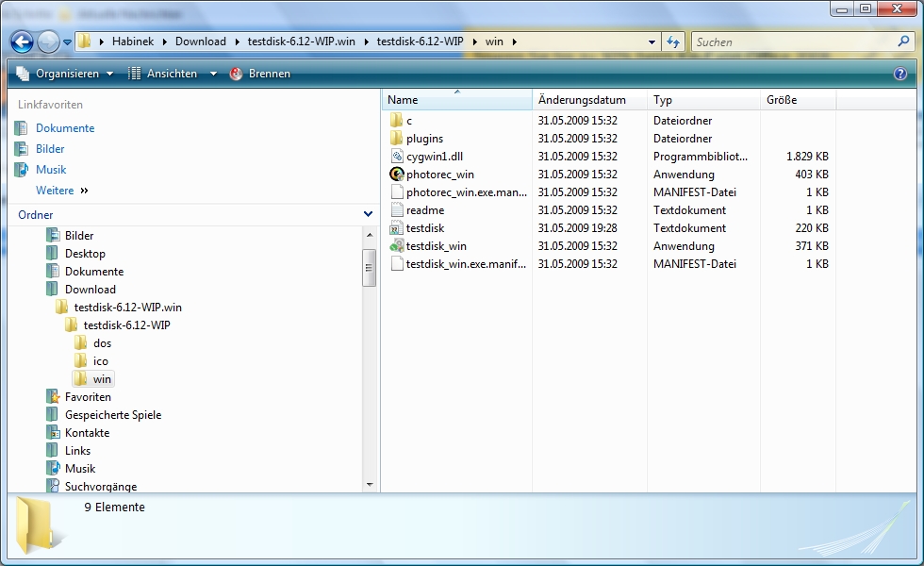Click into the Suchen search field
This screenshot has width=924, height=566.
coord(793,42)
